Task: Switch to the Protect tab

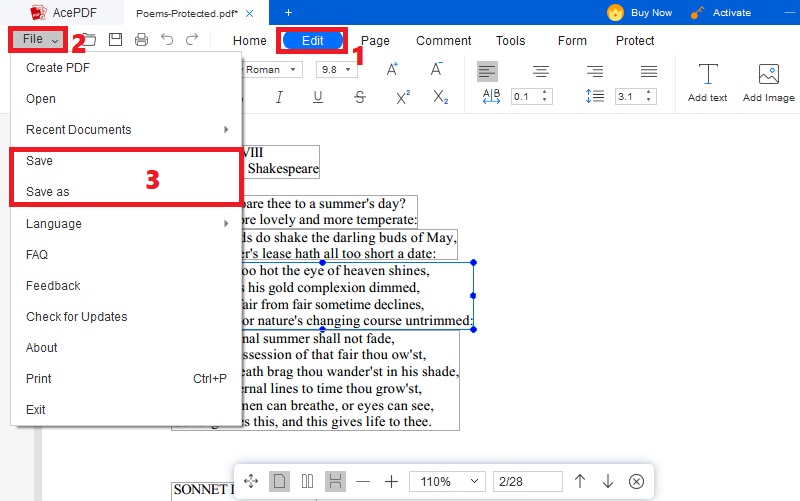Action: [x=635, y=40]
